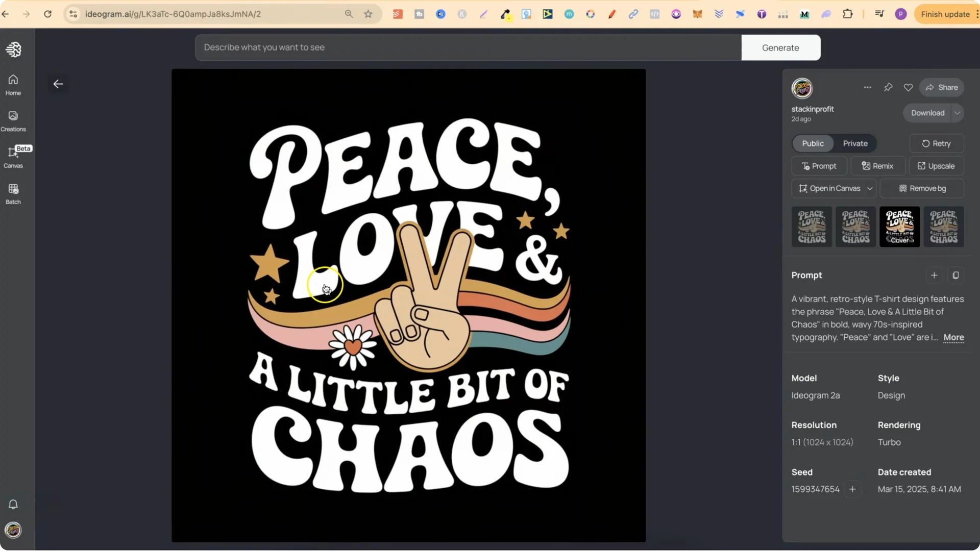
Task: Set image visibility to Private
Action: pyautogui.click(x=855, y=143)
